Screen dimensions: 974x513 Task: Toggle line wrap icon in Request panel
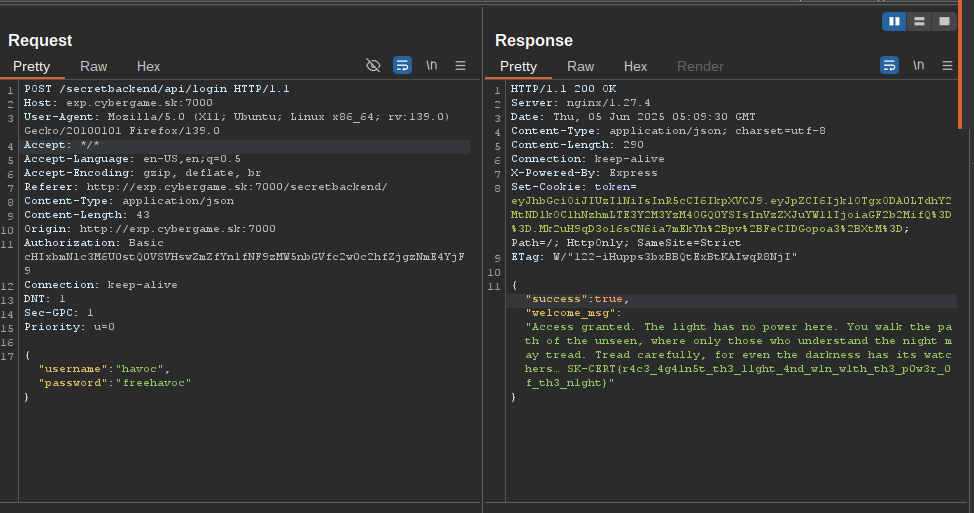point(402,66)
